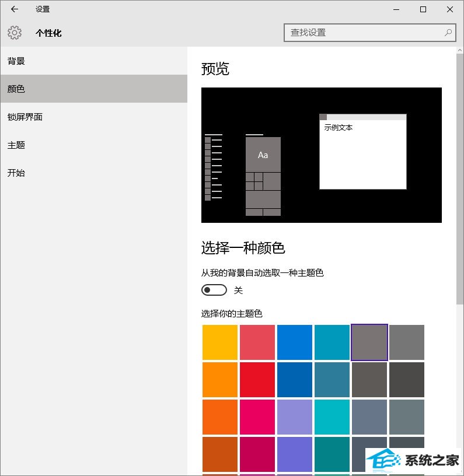
Task: Click the settings gear icon next to 个性化
Action: coord(15,33)
